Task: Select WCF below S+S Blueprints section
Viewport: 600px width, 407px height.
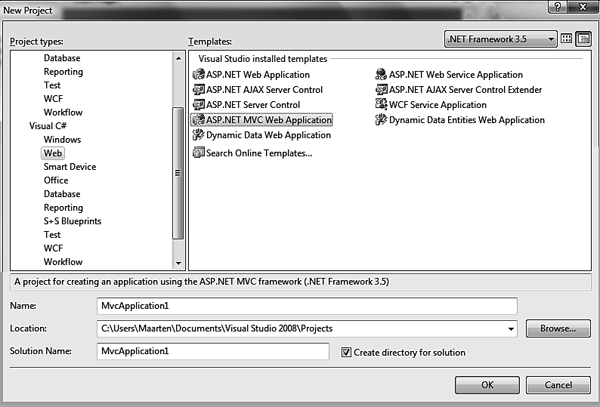Action: click(x=53, y=248)
